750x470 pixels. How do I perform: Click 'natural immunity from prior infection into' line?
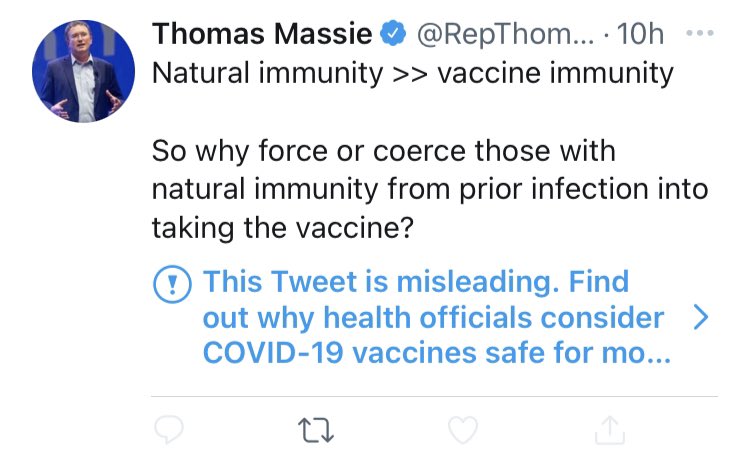click(430, 189)
